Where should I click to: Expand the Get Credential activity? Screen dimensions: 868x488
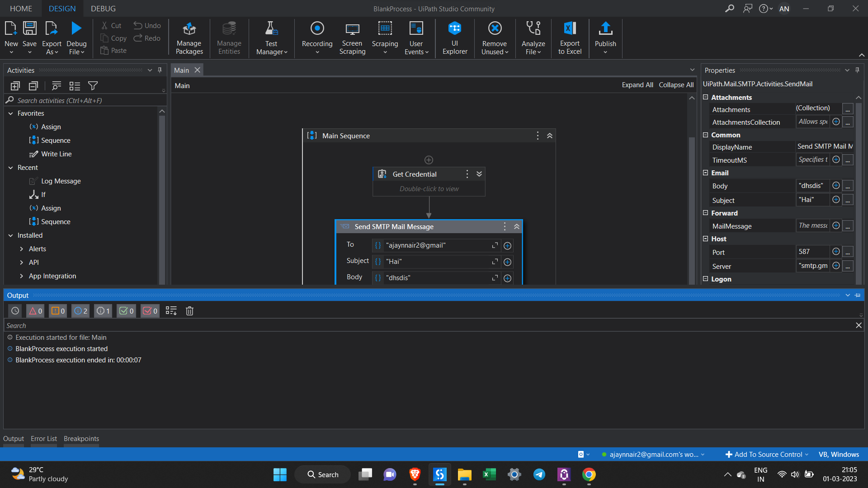479,174
